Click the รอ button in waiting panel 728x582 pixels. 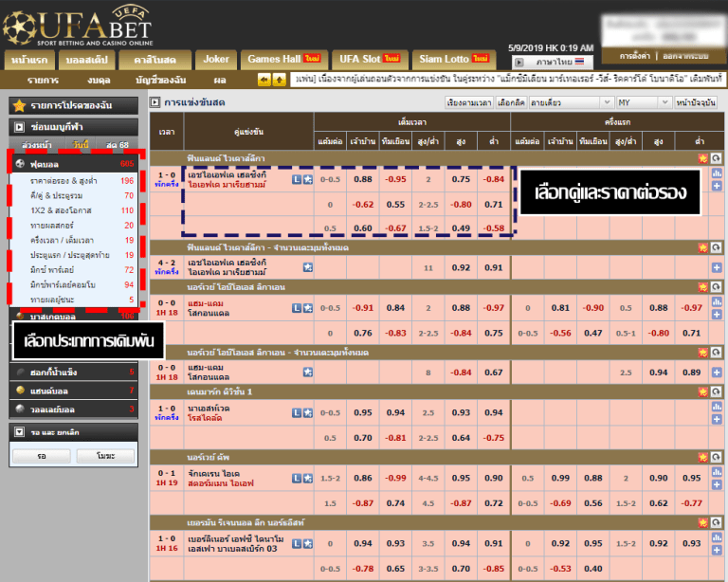click(x=42, y=456)
